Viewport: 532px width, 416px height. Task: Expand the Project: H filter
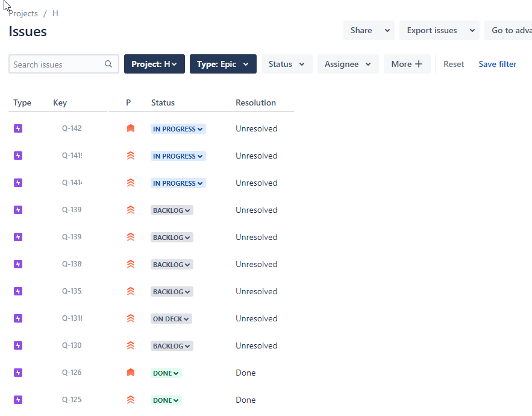pyautogui.click(x=154, y=64)
